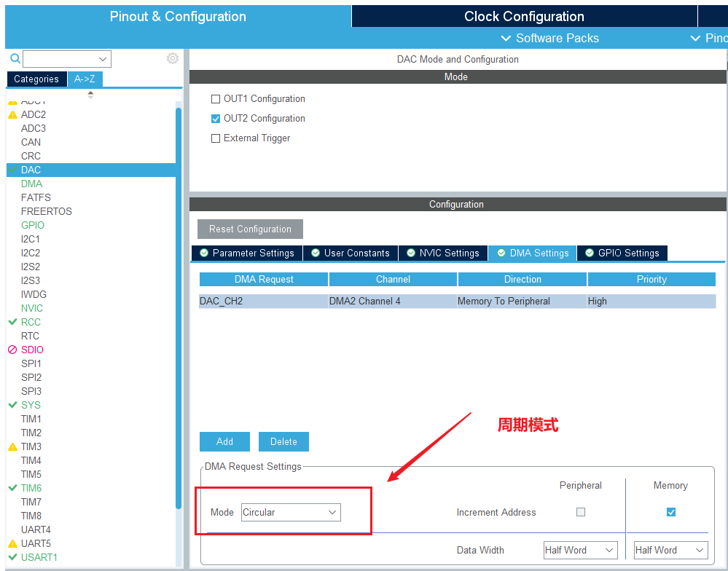Enable External Trigger checkbox
Screen dimensions: 728x571
[x=216, y=138]
